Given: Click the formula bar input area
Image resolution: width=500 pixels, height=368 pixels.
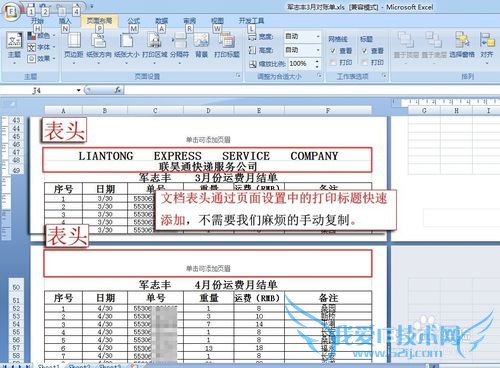Looking at the screenshot, I should (x=312, y=90).
